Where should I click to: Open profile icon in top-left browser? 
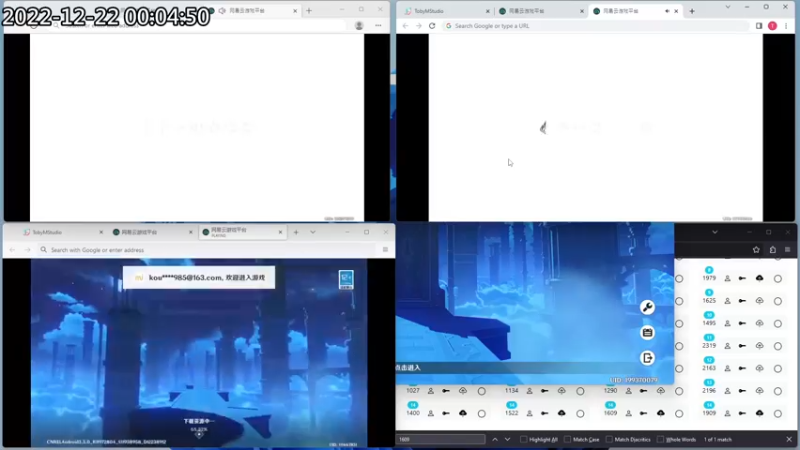pos(359,26)
